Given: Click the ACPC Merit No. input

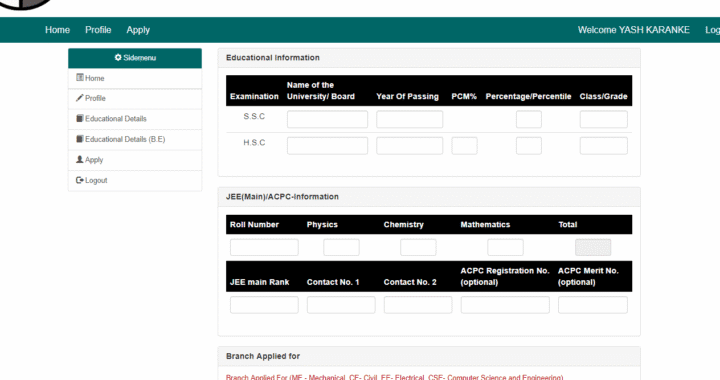Looking at the screenshot, I should pyautogui.click(x=593, y=305).
